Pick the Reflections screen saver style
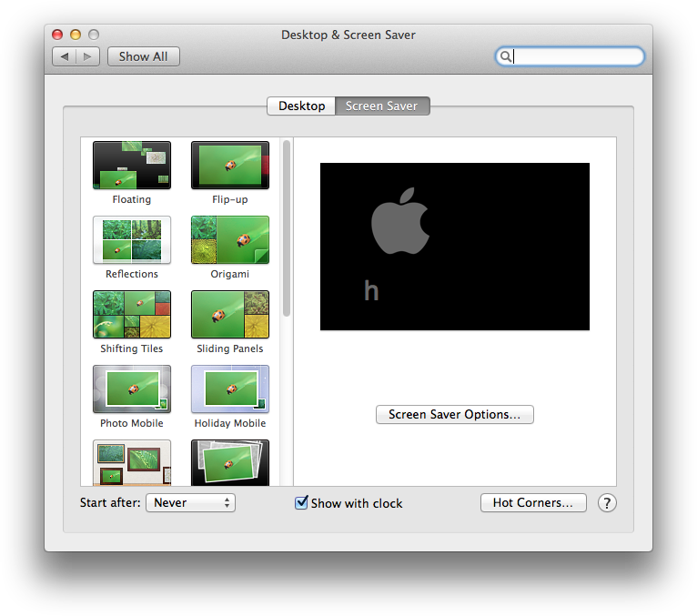Screen dimensions: 697x616 pyautogui.click(x=132, y=240)
